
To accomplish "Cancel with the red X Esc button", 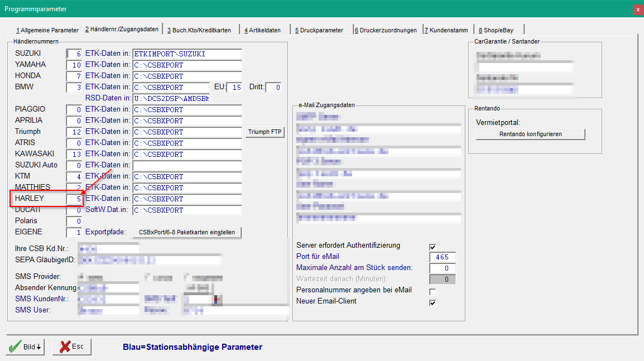I will [x=72, y=346].
